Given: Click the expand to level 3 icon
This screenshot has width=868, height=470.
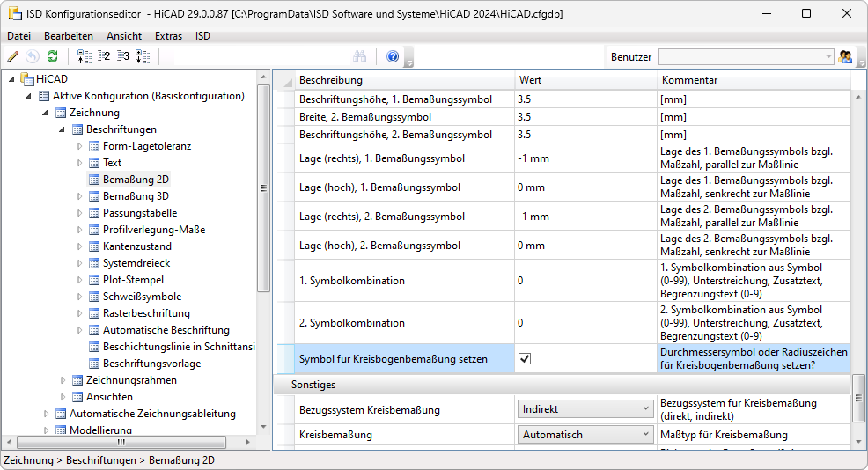Looking at the screenshot, I should coord(123,56).
